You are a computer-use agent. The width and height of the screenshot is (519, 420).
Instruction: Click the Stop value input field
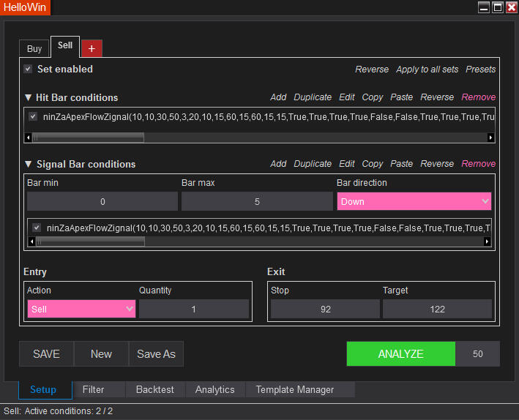pos(325,309)
